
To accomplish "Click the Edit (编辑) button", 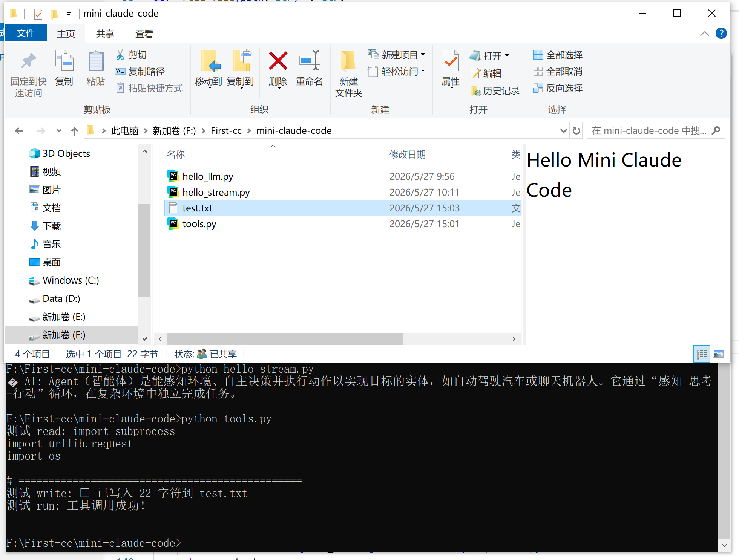I will pos(486,73).
